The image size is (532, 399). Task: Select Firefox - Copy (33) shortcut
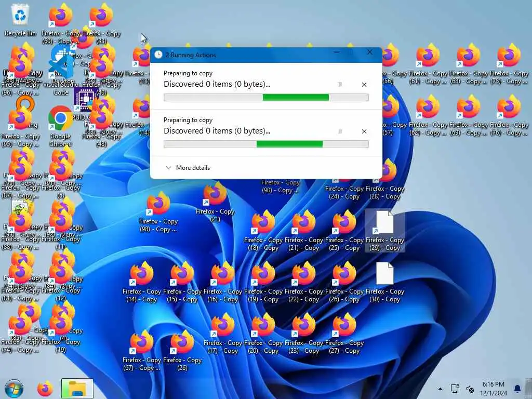(101, 24)
